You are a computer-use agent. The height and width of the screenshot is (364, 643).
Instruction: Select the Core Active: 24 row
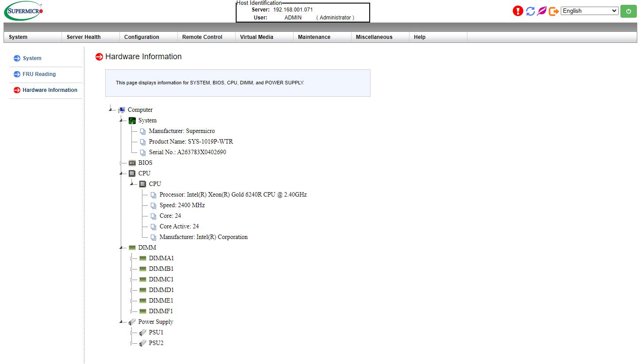coord(179,226)
